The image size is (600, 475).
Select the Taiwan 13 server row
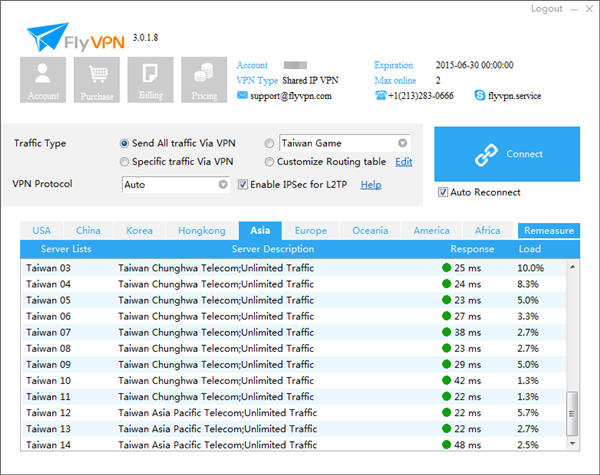[x=293, y=429]
